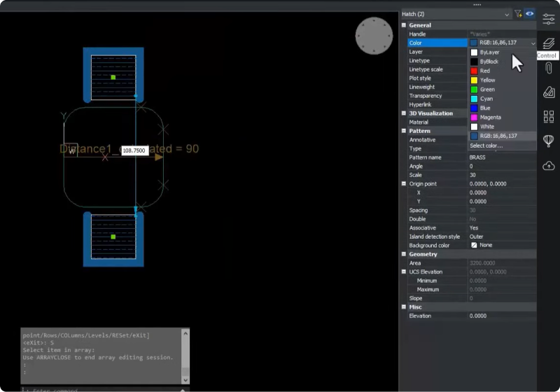Click the Angle value field
The height and width of the screenshot is (392, 560).
pos(502,166)
